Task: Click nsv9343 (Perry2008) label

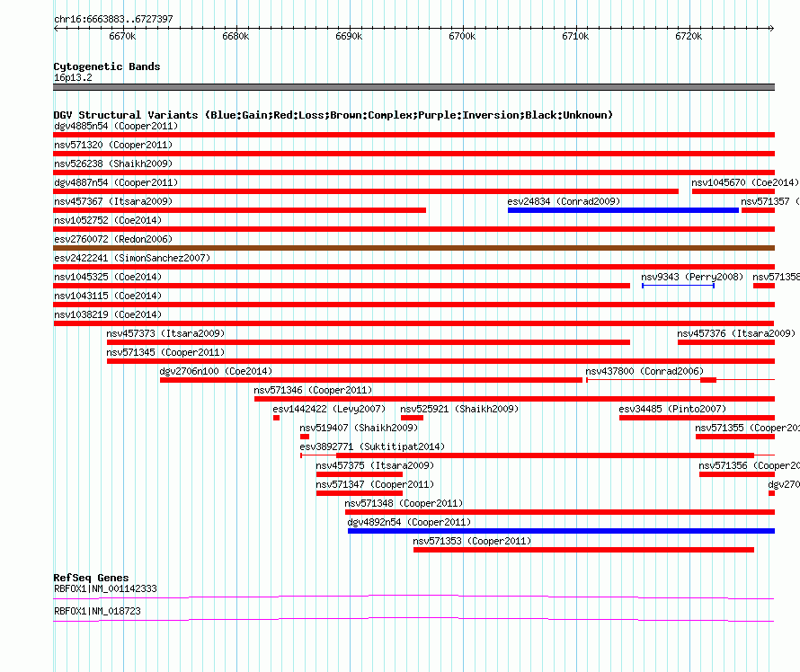Action: click(692, 277)
